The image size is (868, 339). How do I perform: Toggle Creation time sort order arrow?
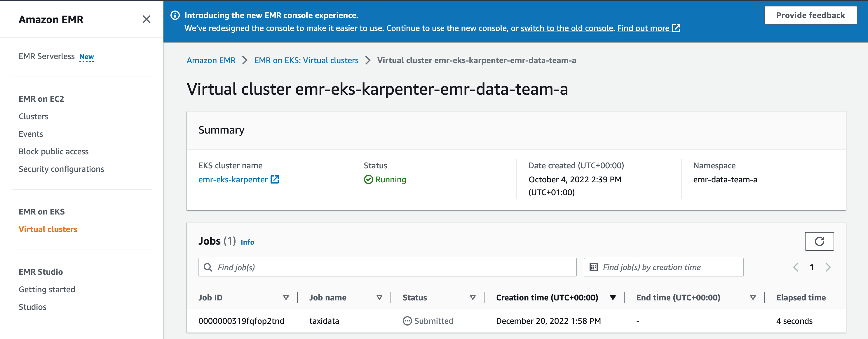coord(613,298)
